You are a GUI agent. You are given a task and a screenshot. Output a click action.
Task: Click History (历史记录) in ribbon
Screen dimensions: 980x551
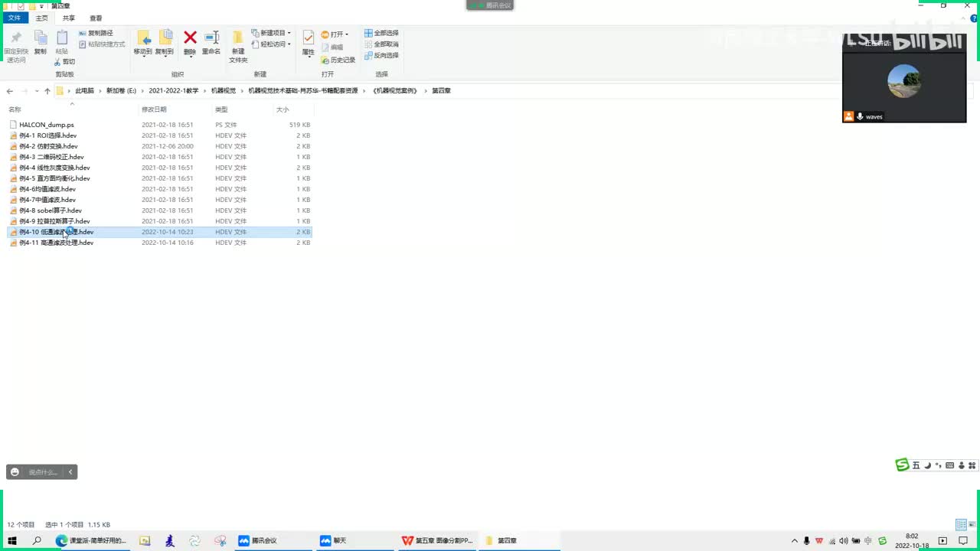point(338,60)
